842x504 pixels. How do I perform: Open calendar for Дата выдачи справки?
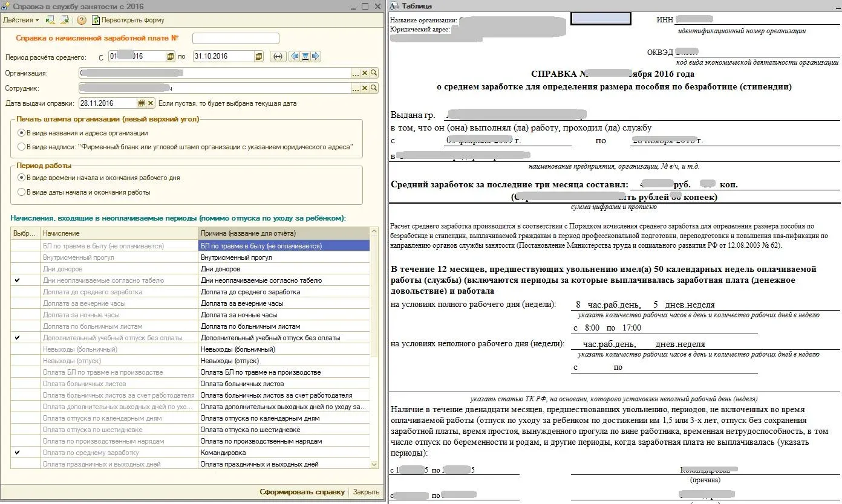(142, 103)
